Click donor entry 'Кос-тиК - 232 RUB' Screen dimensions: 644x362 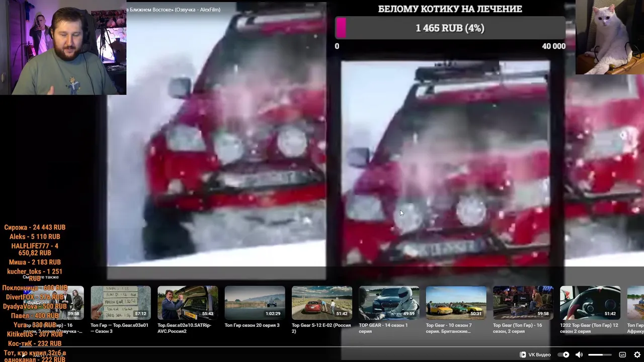[x=35, y=344]
